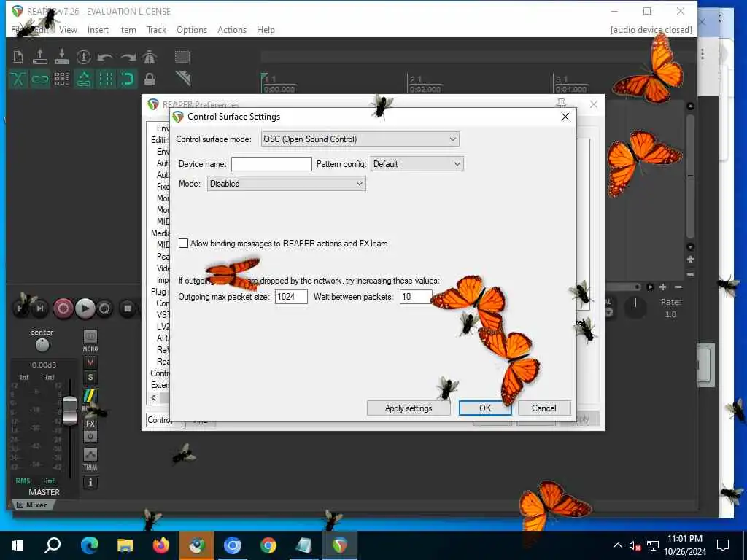Click the play rate knob above Rate

[x=635, y=308]
